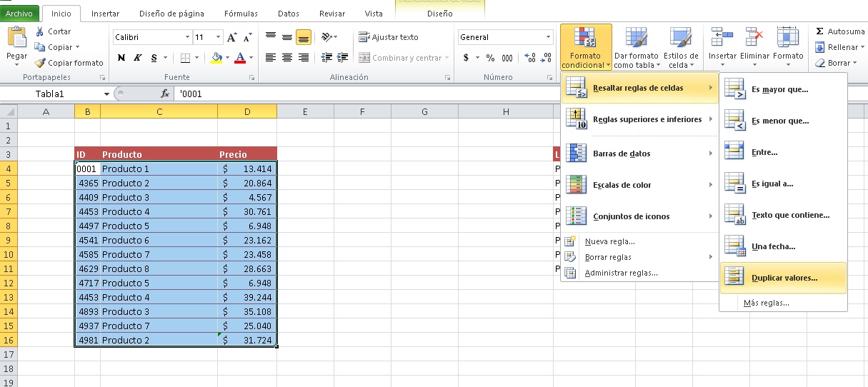Click the Copiar formato paintbrush icon
Screen dimensions: 868x387
pos(40,63)
